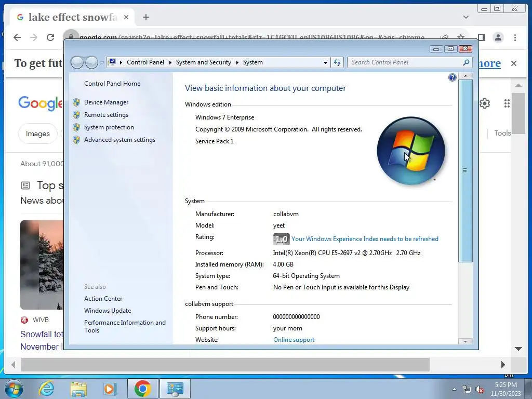Click the address bar refresh icon
This screenshot has height=399, width=532.
pyautogui.click(x=337, y=62)
